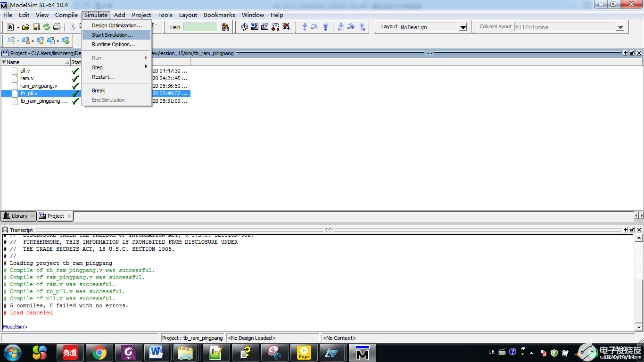Click the Project pane zoom plus icon
Image resolution: width=644 pixels, height=362 pixels.
pyautogui.click(x=626, y=53)
